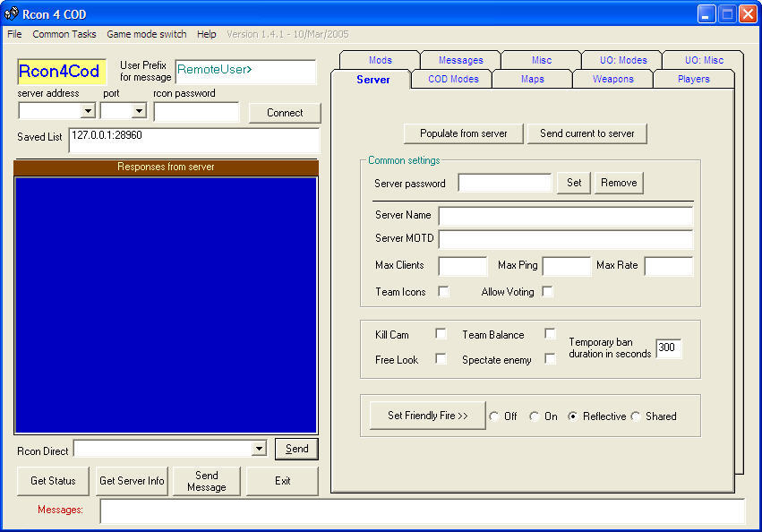Enable the Team Balance checkbox
The image size is (762, 532).
click(550, 333)
